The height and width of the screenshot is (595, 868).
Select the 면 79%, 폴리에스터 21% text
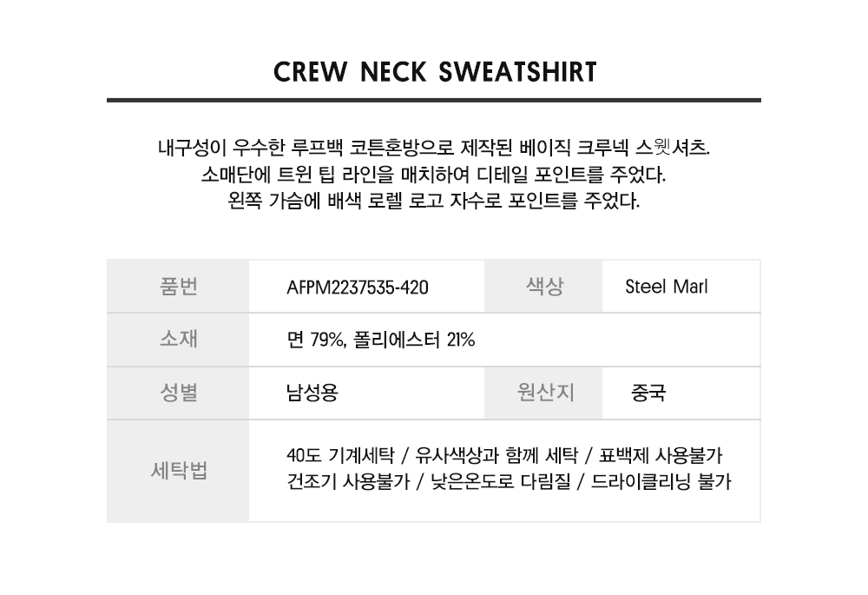pyautogui.click(x=380, y=340)
